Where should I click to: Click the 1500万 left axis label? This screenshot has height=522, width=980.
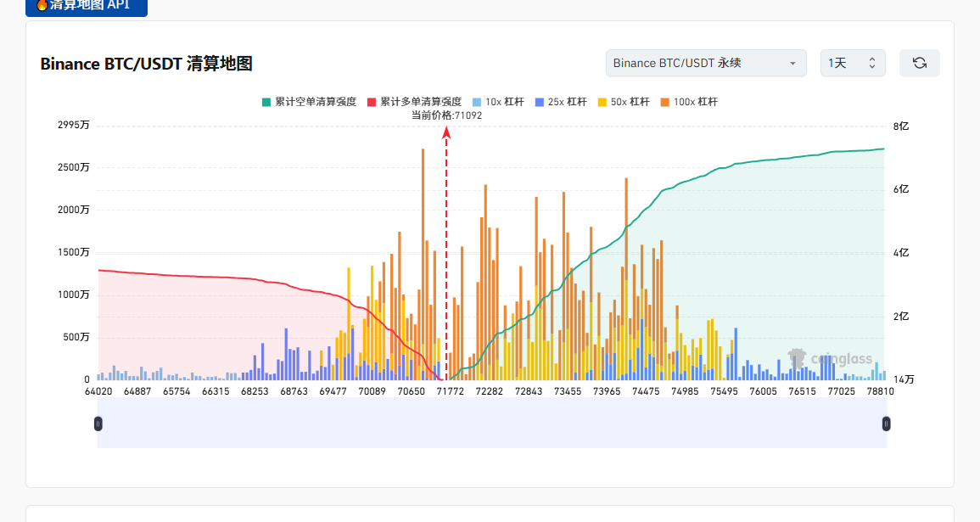73,253
